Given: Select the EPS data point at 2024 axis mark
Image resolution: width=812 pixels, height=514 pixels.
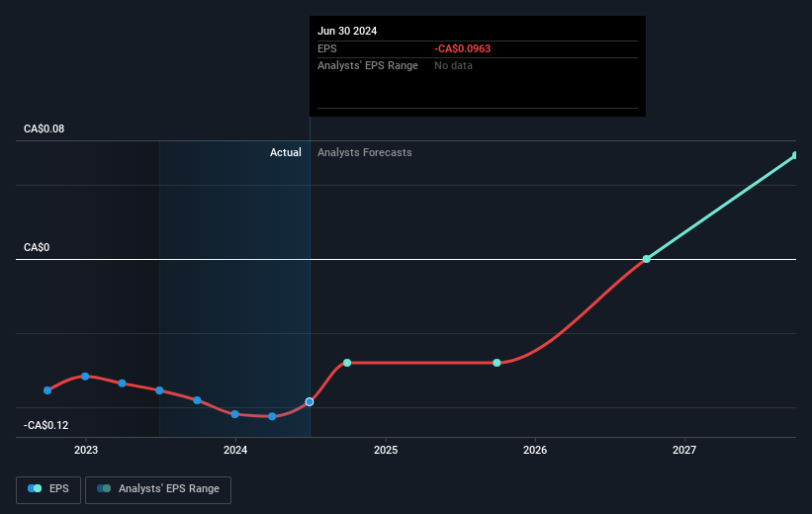Looking at the screenshot, I should (x=234, y=414).
